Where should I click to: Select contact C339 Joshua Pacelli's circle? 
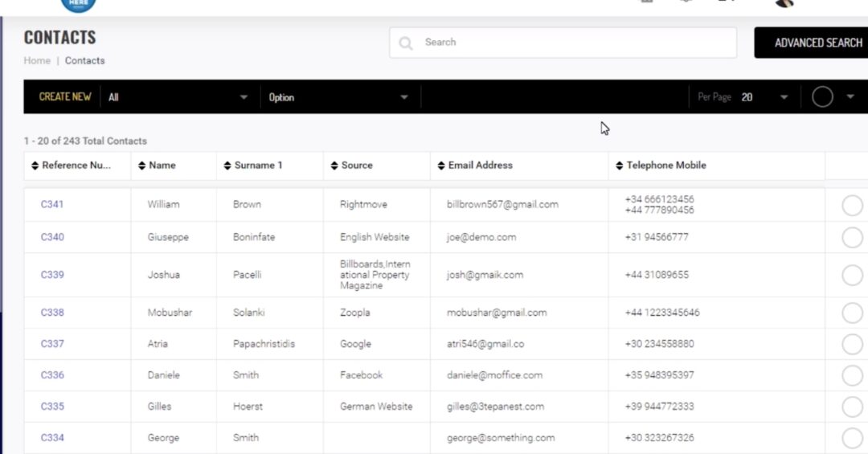pyautogui.click(x=852, y=275)
